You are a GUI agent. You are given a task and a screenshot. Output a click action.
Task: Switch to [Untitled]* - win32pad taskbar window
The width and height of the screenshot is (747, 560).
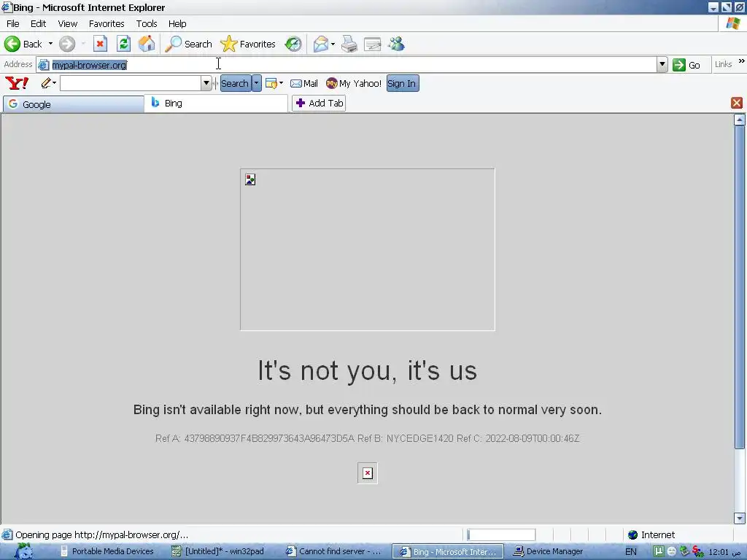(x=217, y=551)
